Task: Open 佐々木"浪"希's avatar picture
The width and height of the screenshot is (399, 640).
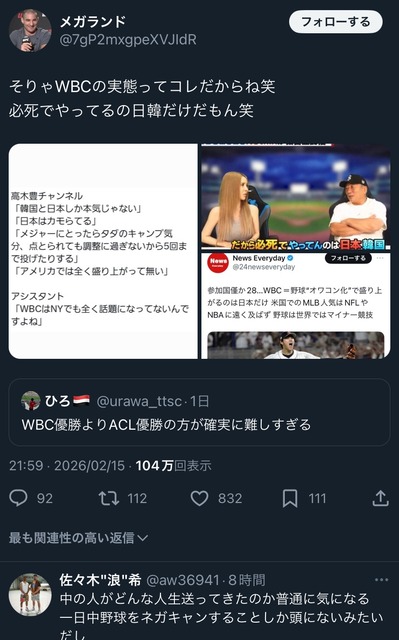Action: (30, 594)
